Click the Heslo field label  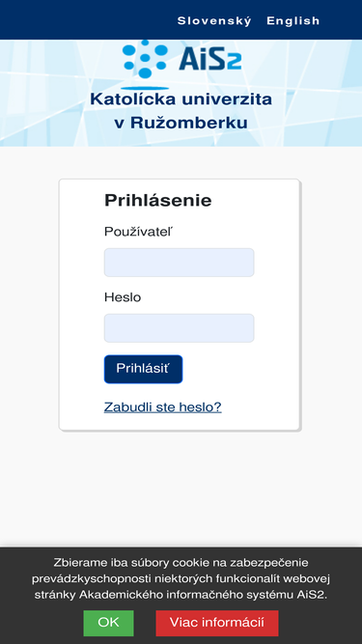coord(123,297)
